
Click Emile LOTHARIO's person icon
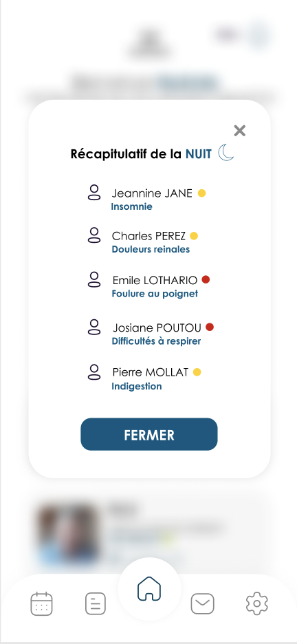point(94,279)
